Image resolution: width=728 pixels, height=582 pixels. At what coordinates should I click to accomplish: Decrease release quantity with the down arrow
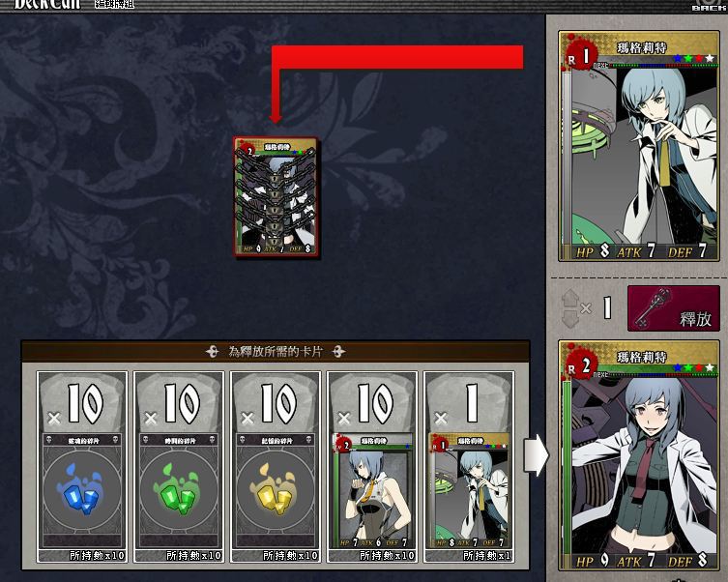coord(569,319)
